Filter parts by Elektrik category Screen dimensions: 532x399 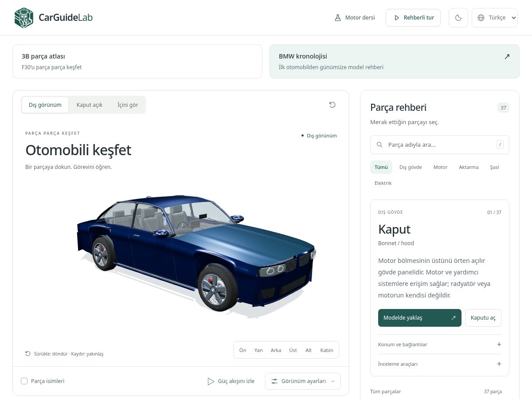coord(383,183)
